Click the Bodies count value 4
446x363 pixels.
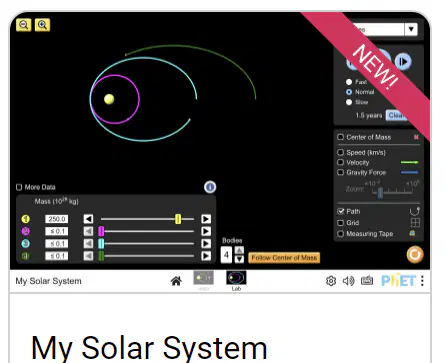click(226, 255)
